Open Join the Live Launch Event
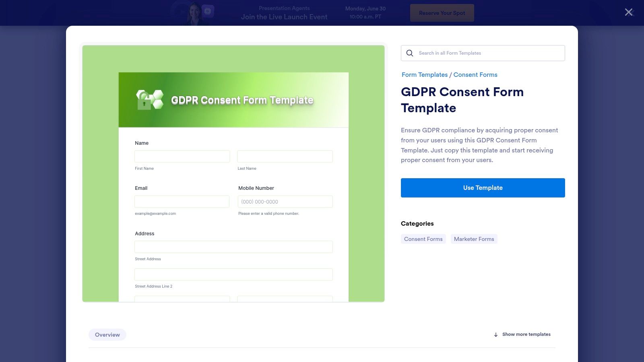The height and width of the screenshot is (362, 644). (x=284, y=17)
